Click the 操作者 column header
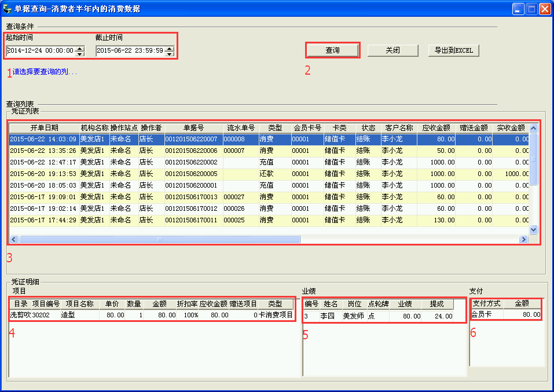 [152, 128]
